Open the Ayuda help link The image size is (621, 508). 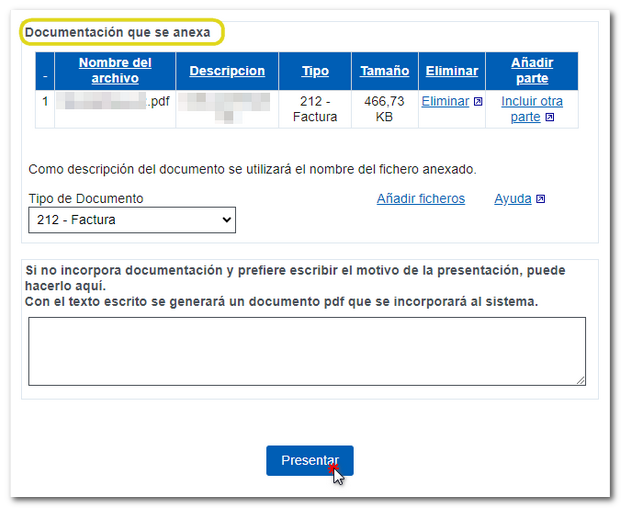click(x=512, y=199)
